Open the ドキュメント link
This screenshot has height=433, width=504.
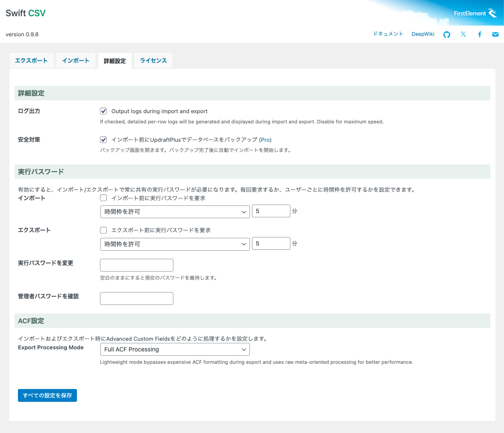click(x=388, y=34)
